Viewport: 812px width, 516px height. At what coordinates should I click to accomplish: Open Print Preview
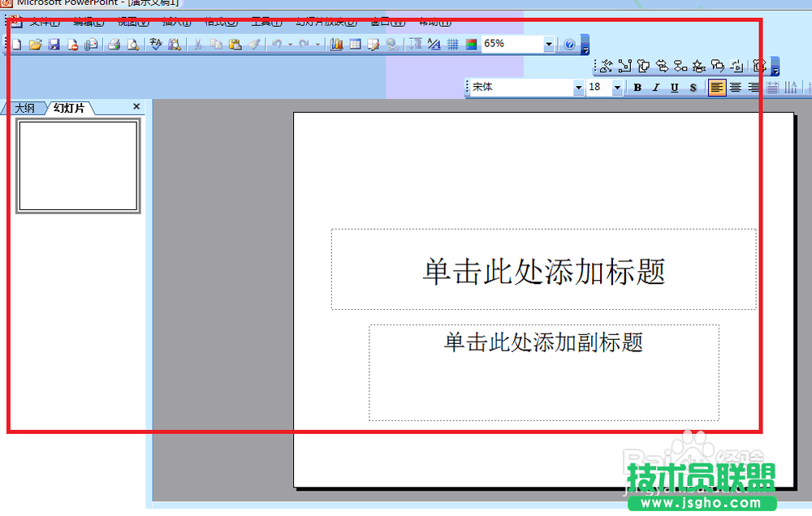coord(132,44)
